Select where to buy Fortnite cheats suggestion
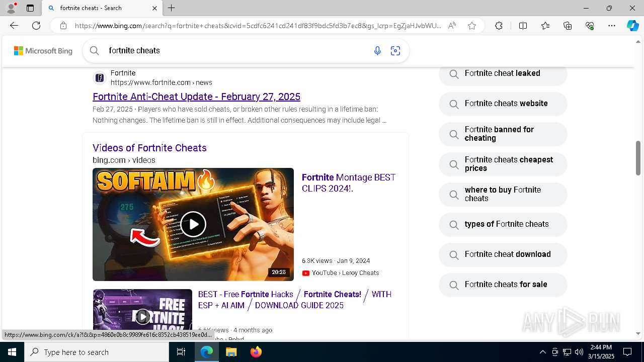 503,194
